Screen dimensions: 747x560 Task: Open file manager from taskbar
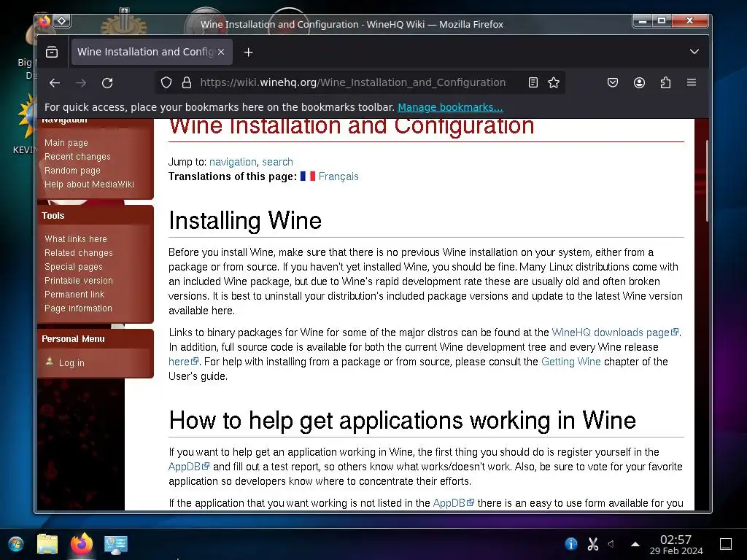click(47, 544)
